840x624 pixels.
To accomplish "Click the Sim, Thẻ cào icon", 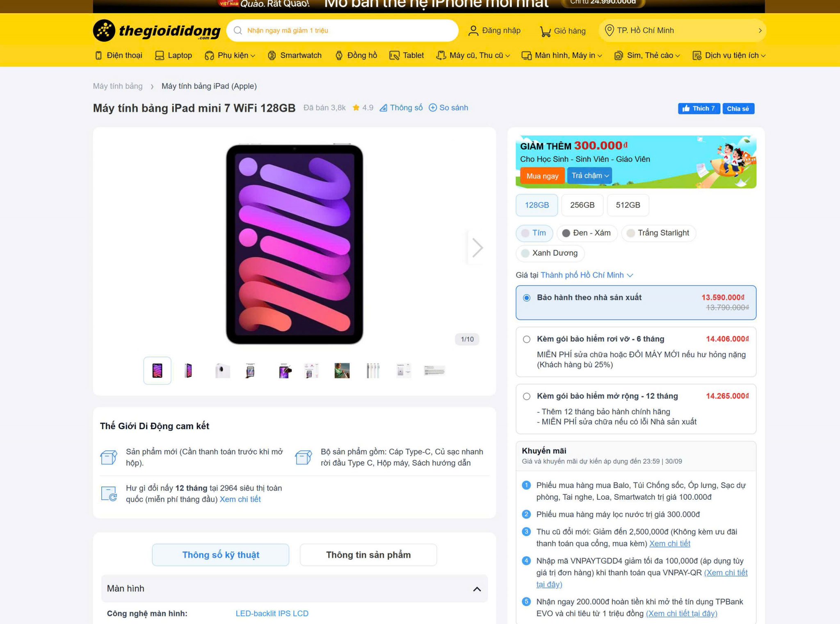I will pos(619,55).
